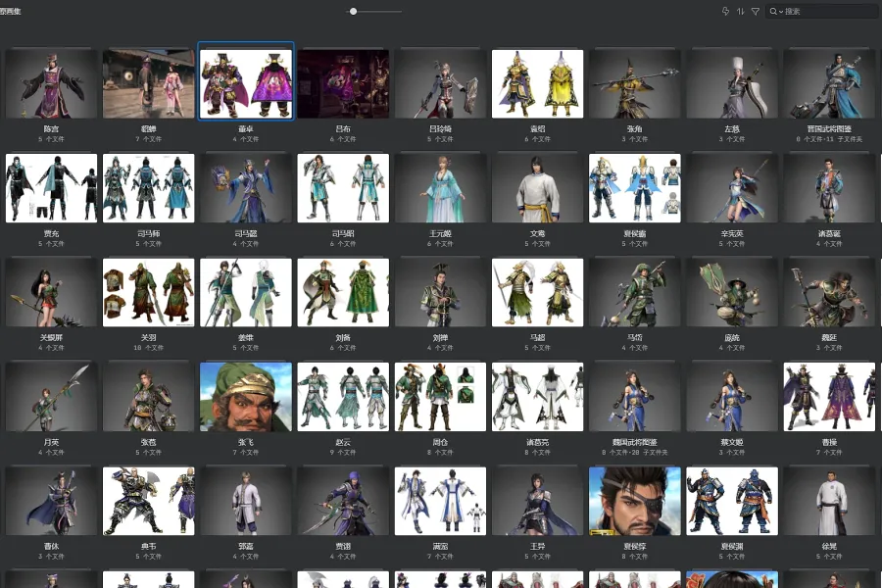Click the lightning quick-action icon
The width and height of the screenshot is (882, 588).
pos(725,11)
